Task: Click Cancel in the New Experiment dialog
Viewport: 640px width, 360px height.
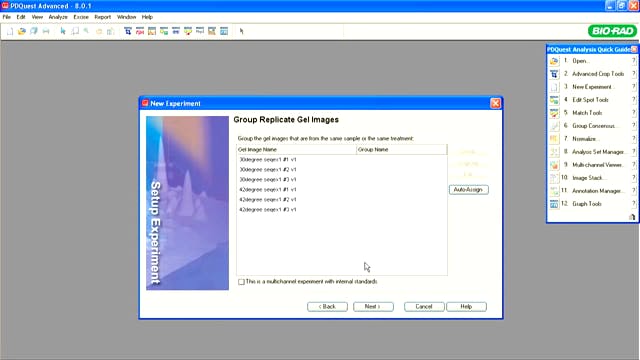Action: (x=424, y=307)
